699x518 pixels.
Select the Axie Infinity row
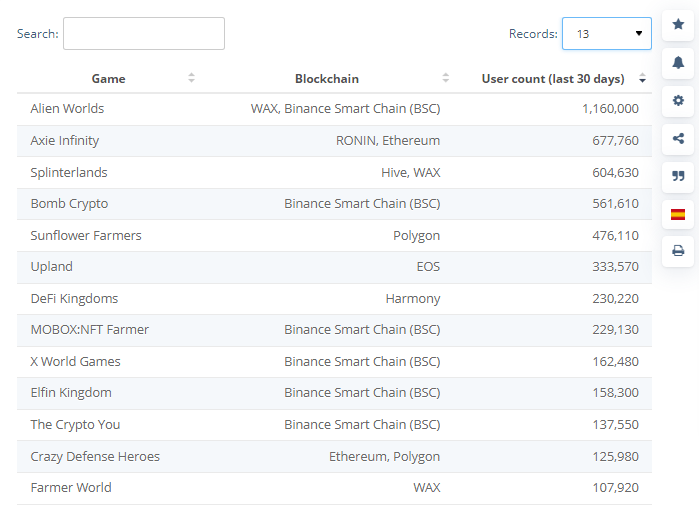(334, 141)
